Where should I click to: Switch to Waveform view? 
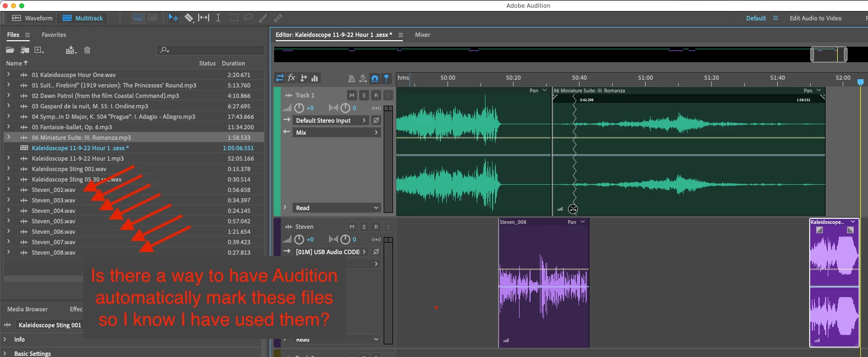32,18
